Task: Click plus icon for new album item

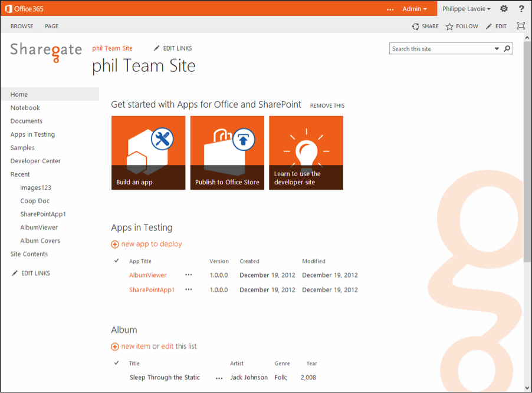Action: click(x=115, y=346)
